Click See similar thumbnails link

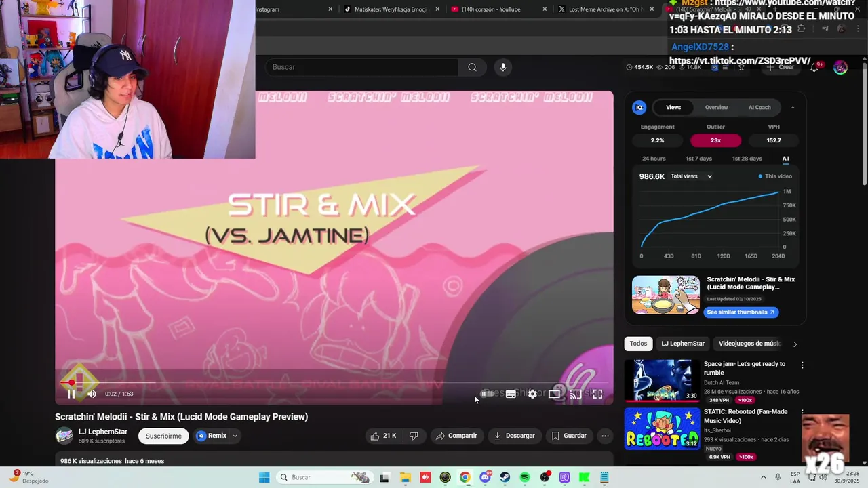click(741, 312)
